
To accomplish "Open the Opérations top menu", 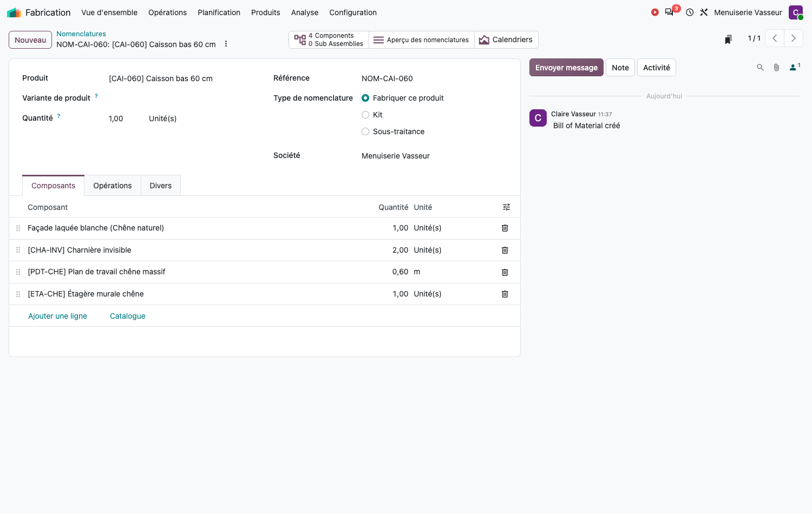I will (168, 12).
